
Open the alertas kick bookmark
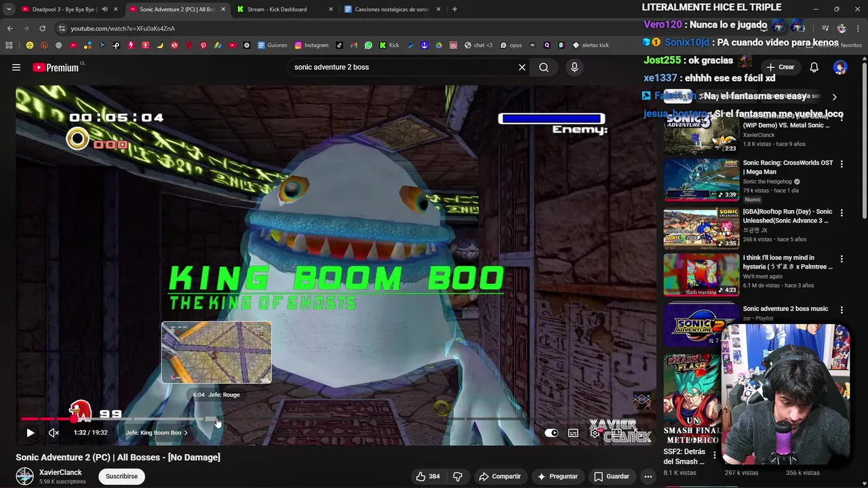(x=591, y=45)
